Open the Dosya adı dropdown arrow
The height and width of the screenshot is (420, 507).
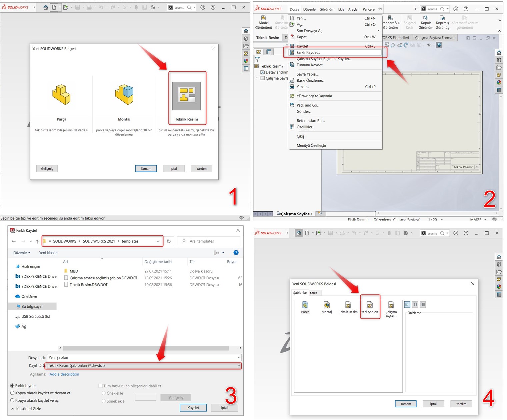point(239,358)
